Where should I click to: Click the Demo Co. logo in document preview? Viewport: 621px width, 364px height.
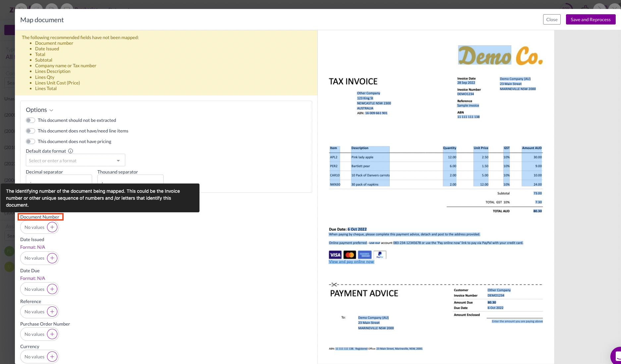500,55
